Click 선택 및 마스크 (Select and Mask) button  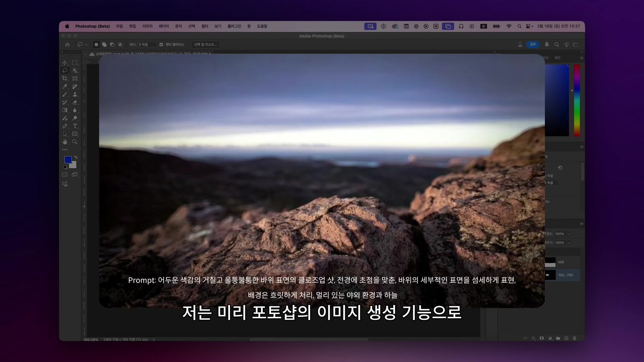[x=206, y=45]
